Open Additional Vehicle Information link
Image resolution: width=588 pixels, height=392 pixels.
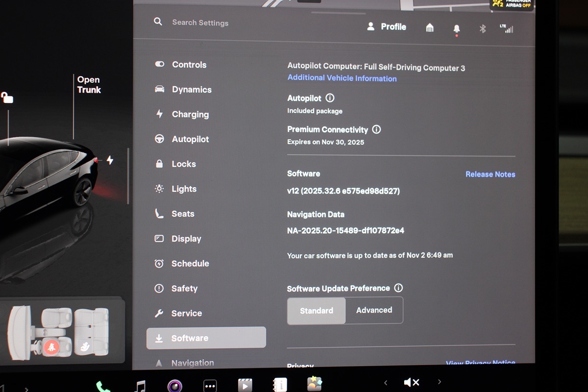pyautogui.click(x=342, y=78)
